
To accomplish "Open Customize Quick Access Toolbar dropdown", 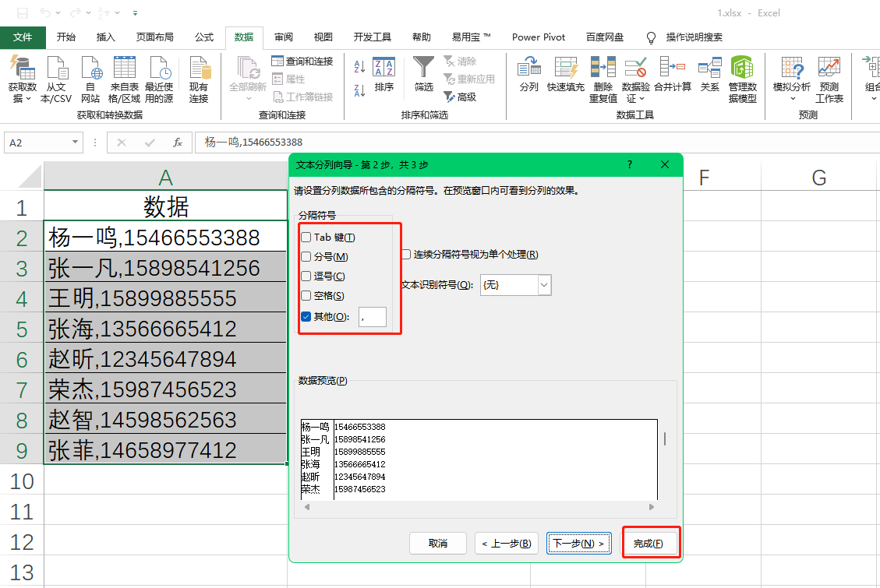I will (x=136, y=13).
